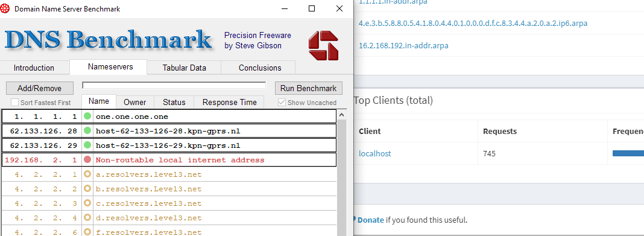Enable the Sort Fastest First checkbox
Screen dimensions: 644x236
click(x=15, y=103)
